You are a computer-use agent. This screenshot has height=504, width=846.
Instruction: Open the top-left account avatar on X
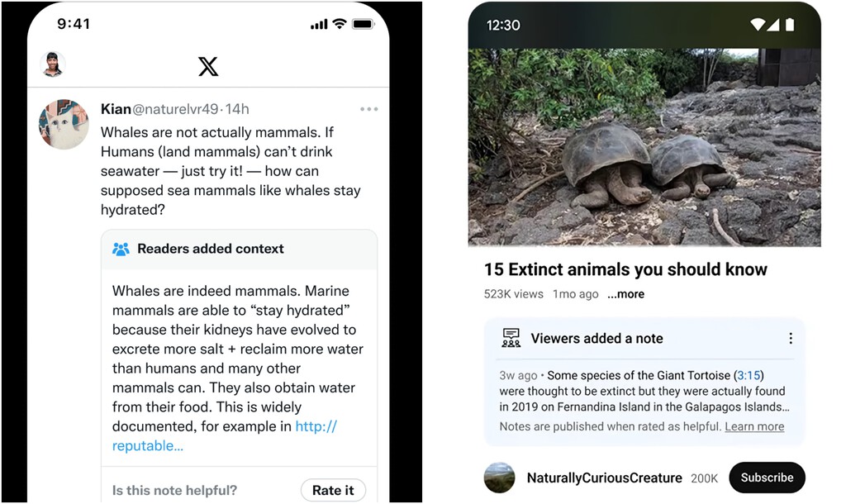[x=52, y=64]
